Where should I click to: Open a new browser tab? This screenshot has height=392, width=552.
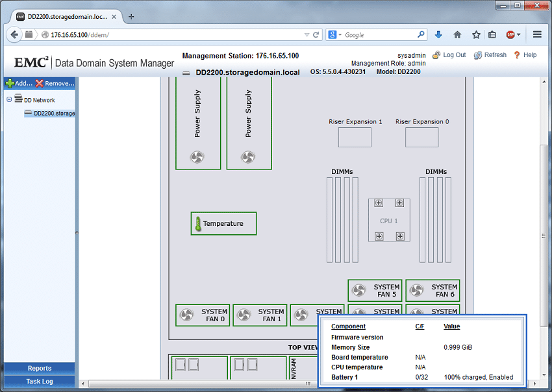pyautogui.click(x=131, y=16)
